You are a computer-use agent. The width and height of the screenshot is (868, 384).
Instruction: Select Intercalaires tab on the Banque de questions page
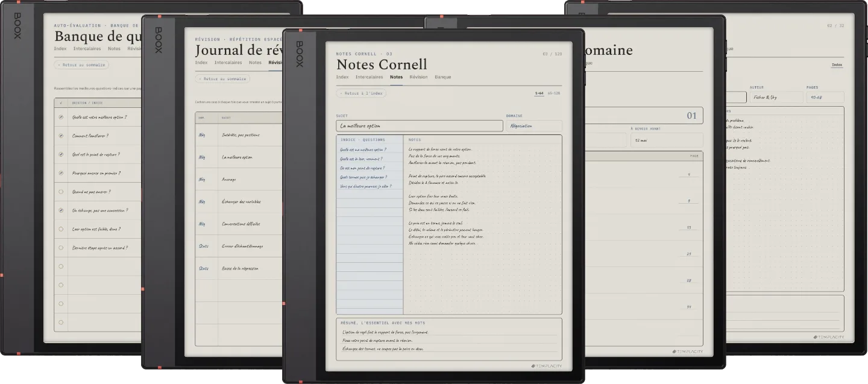tap(87, 49)
